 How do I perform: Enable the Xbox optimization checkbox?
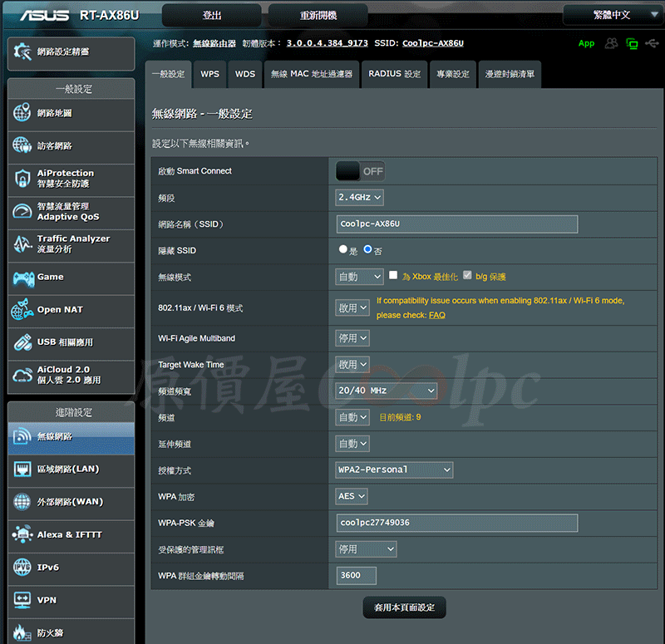coord(393,275)
